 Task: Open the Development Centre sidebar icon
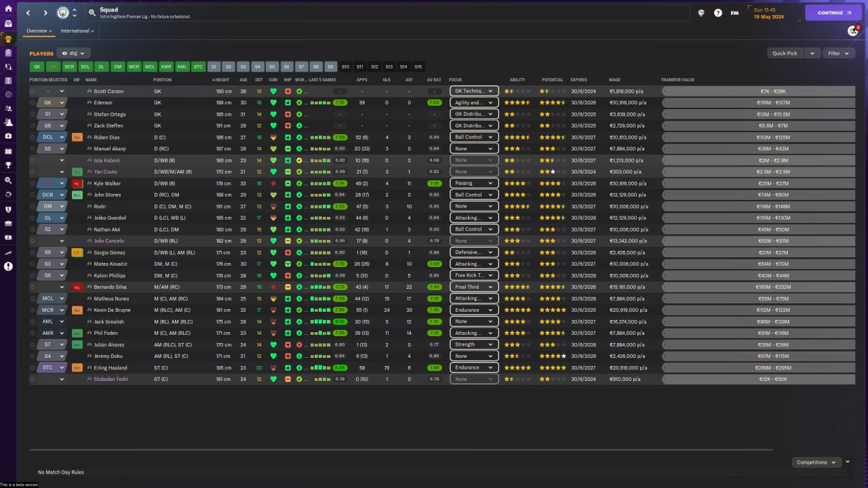[x=8, y=252]
